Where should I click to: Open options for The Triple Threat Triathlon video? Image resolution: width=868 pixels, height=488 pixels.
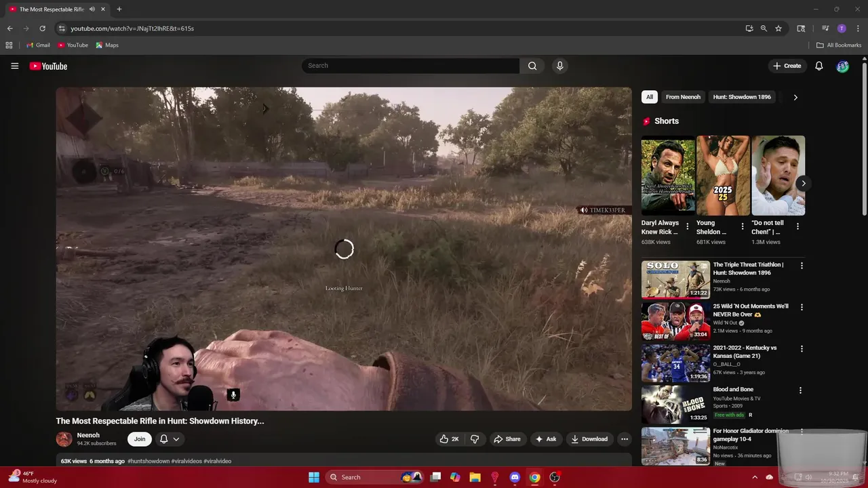click(802, 266)
